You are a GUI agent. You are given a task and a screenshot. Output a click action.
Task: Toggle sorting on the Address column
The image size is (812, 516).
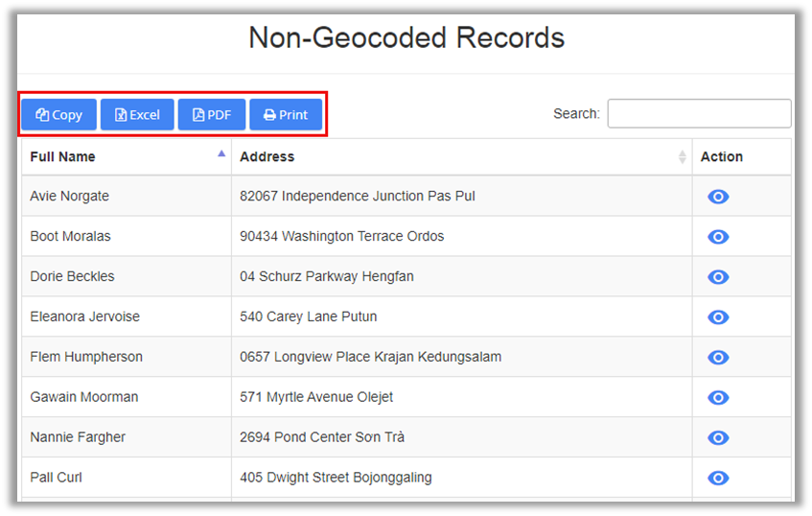click(x=682, y=156)
